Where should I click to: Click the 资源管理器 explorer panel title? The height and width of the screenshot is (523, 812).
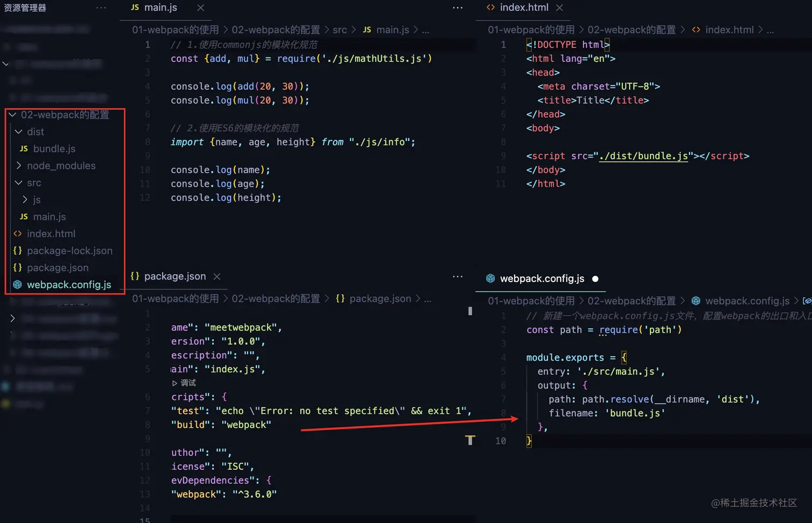[25, 8]
